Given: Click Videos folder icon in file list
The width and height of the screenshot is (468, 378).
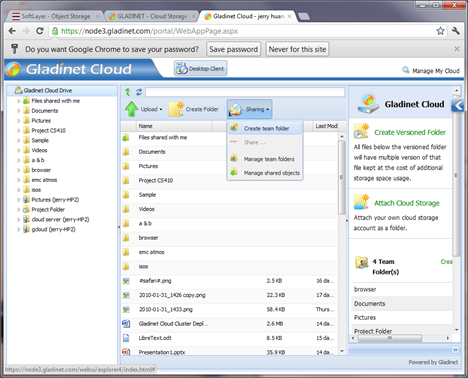Looking at the screenshot, I should (126, 209).
